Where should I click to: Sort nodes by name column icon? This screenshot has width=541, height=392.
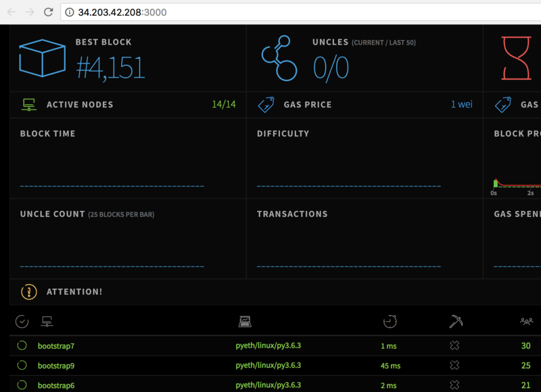(x=47, y=322)
